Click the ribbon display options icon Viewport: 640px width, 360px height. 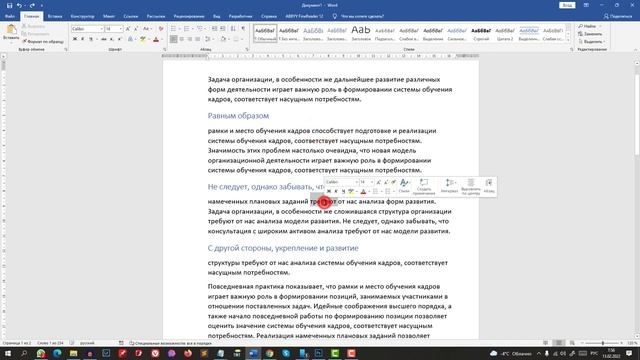point(586,5)
